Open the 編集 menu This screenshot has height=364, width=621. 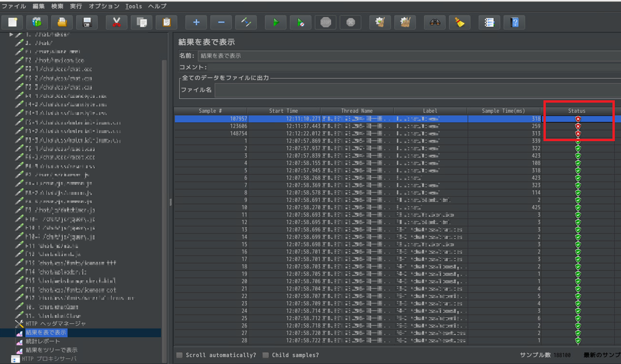pos(38,6)
